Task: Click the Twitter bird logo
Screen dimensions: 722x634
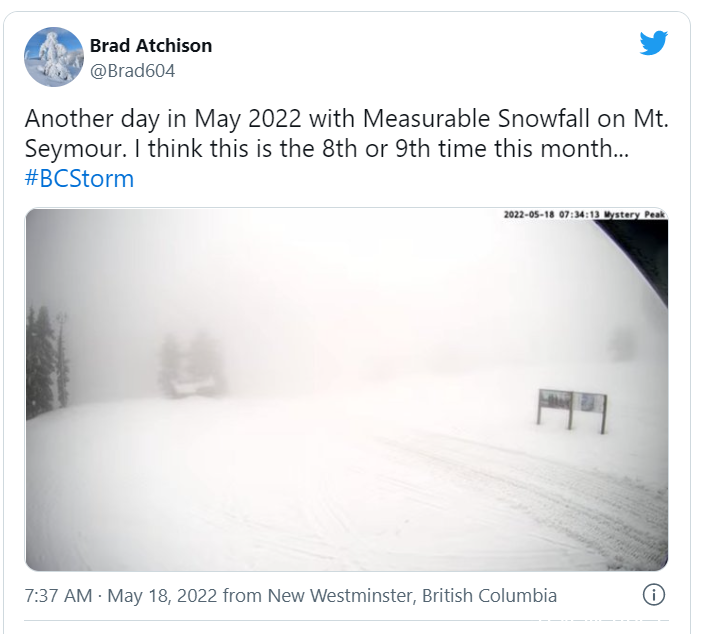Action: [653, 43]
